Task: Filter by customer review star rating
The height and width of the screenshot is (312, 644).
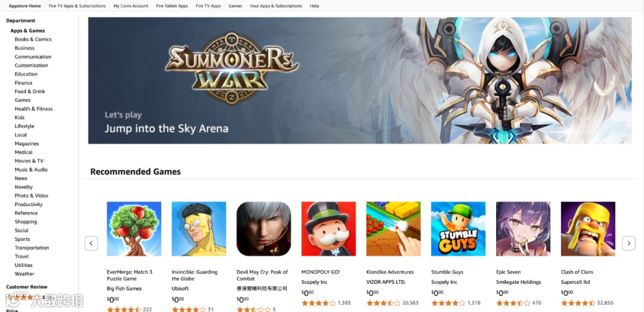Action: [26, 297]
